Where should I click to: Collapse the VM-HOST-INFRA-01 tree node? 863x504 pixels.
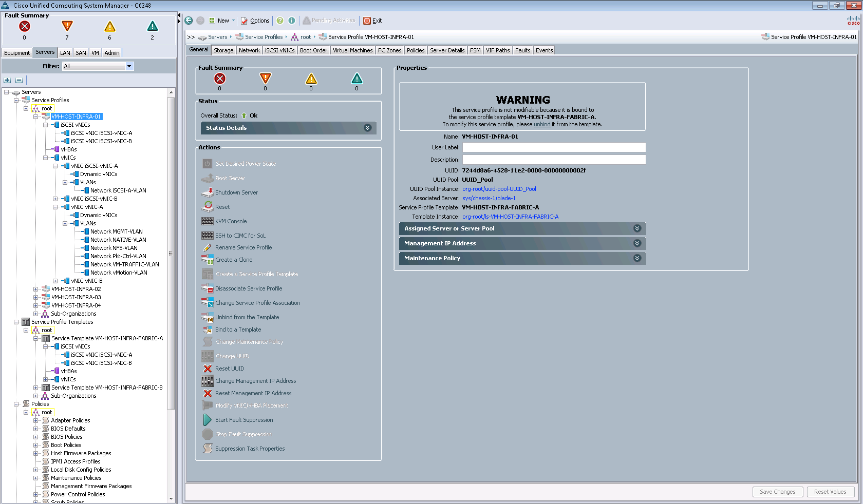point(36,117)
